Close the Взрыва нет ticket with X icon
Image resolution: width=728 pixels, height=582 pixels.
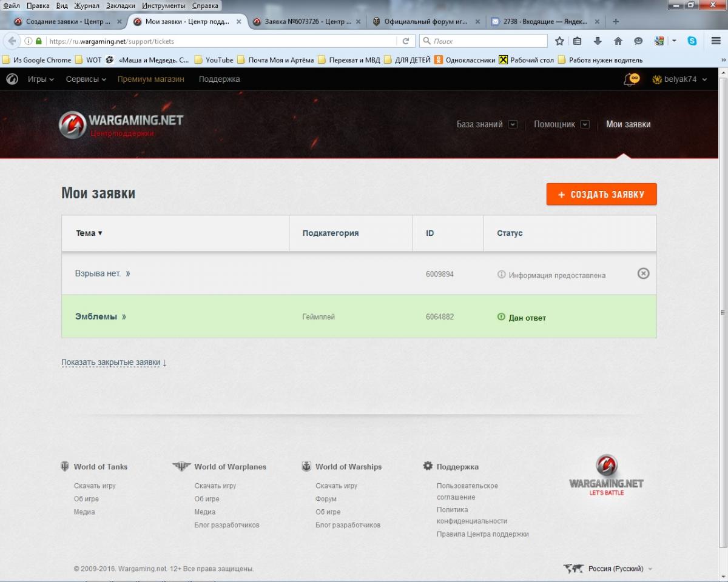click(644, 273)
